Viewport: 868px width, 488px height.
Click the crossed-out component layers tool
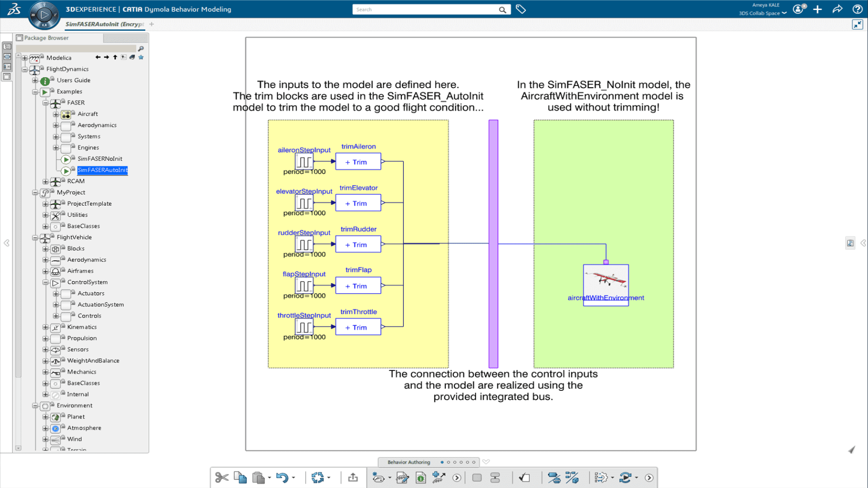554,478
